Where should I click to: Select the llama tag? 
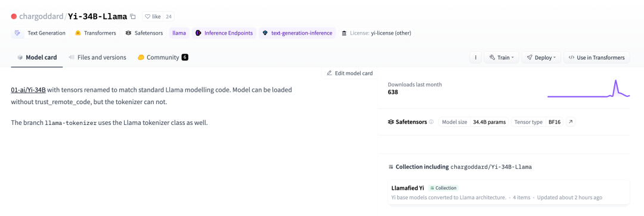(179, 33)
